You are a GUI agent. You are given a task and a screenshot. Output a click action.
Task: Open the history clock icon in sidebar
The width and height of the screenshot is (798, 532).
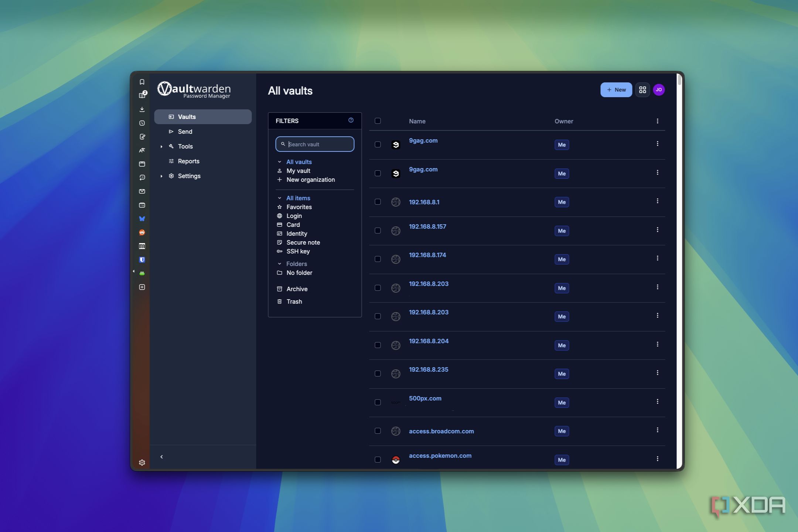[x=142, y=123]
